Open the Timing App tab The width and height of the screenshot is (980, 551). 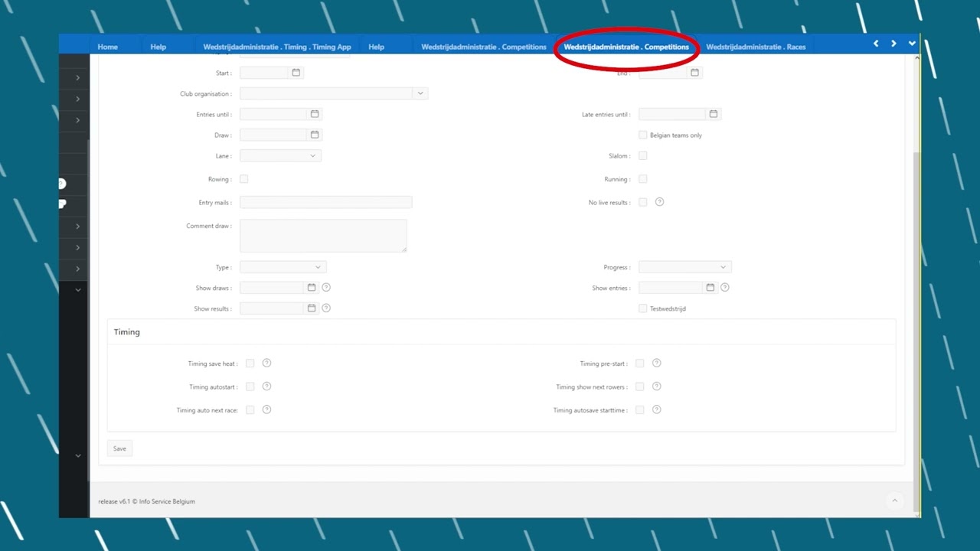point(277,47)
